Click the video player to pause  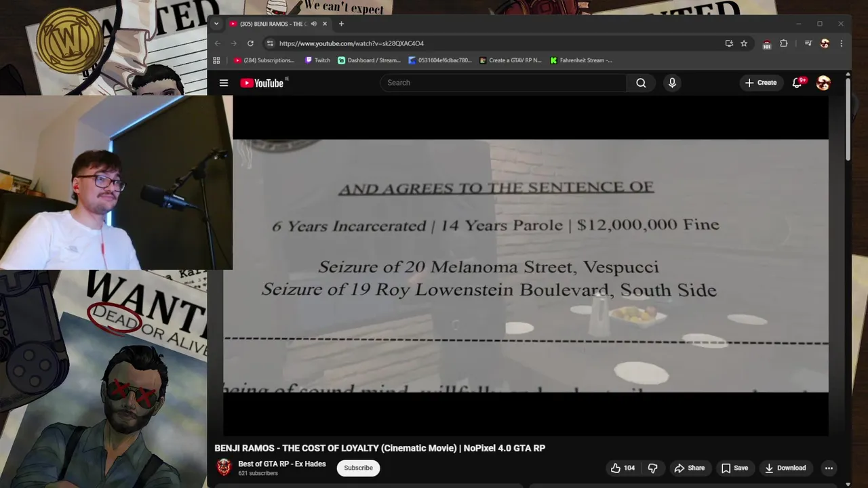(526, 266)
